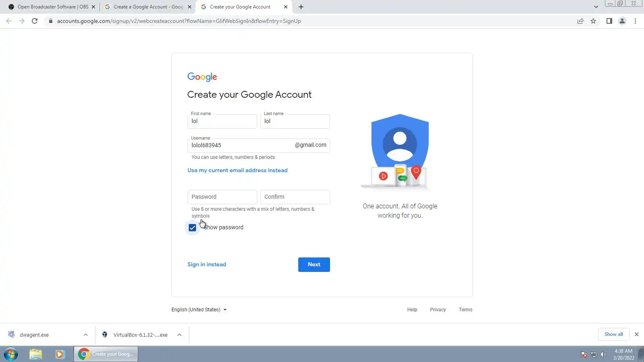Click the Create your Google Account heading
Viewport: 644px width, 362px height.
(x=250, y=95)
